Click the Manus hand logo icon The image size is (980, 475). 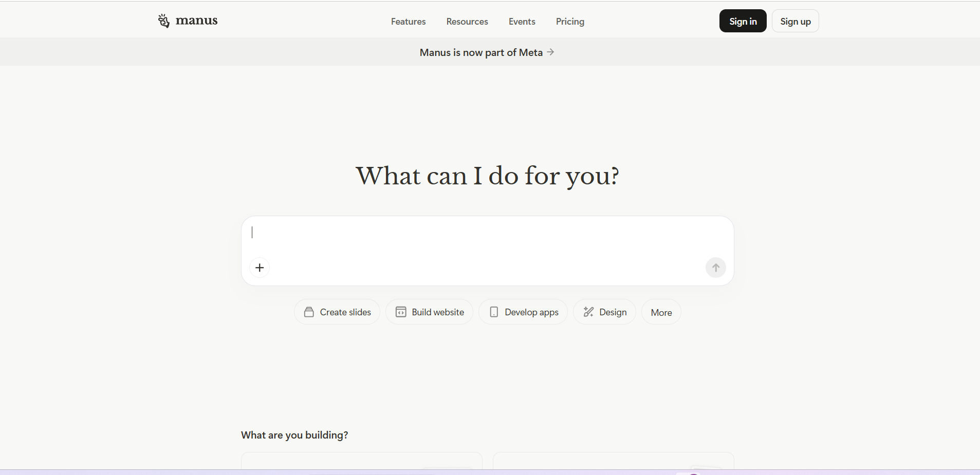pos(163,21)
